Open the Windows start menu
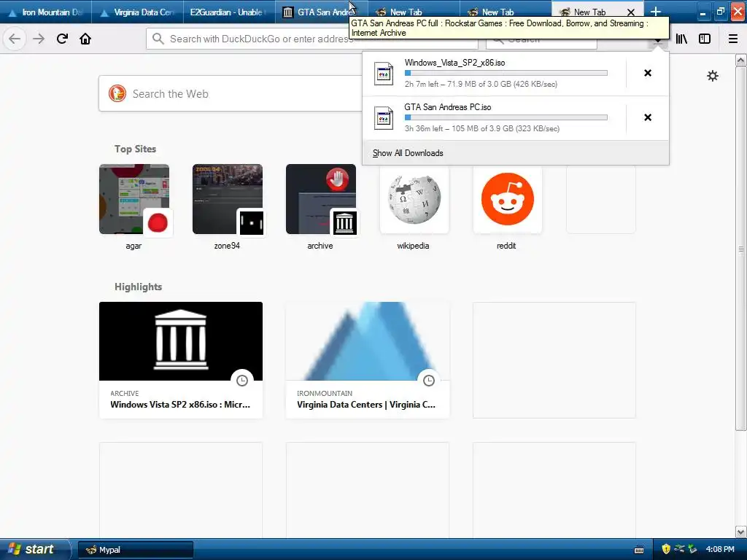This screenshot has height=560, width=747. click(x=34, y=549)
